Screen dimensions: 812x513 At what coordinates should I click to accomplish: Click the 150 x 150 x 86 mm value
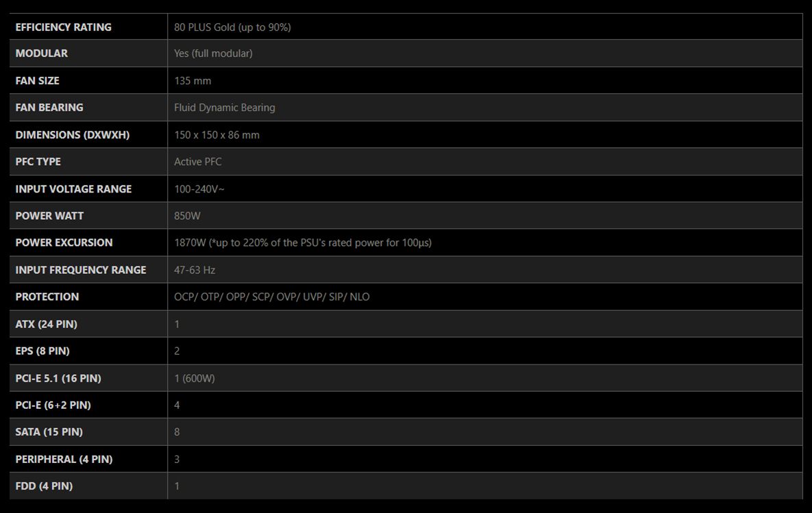click(217, 135)
